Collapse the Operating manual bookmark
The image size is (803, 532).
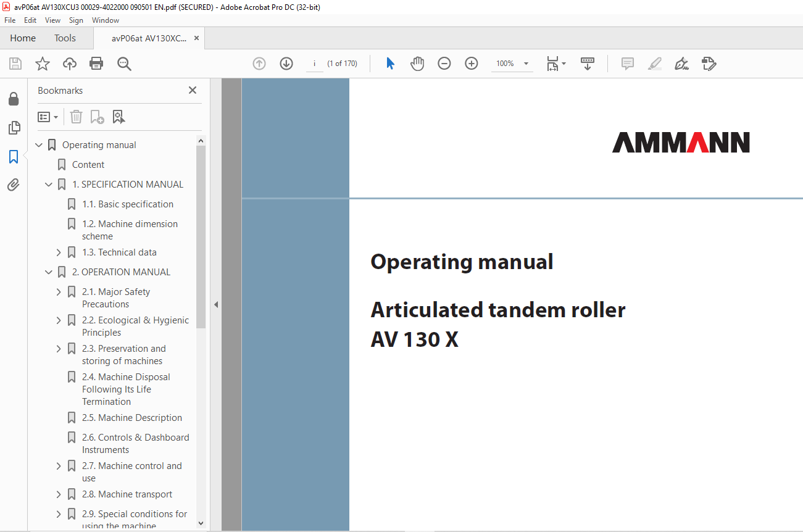tap(40, 145)
